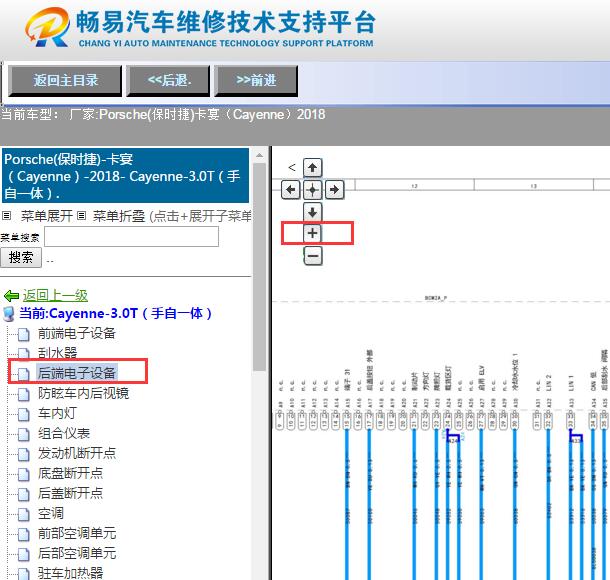Open 发动机断开点 in the tree

pos(77,453)
